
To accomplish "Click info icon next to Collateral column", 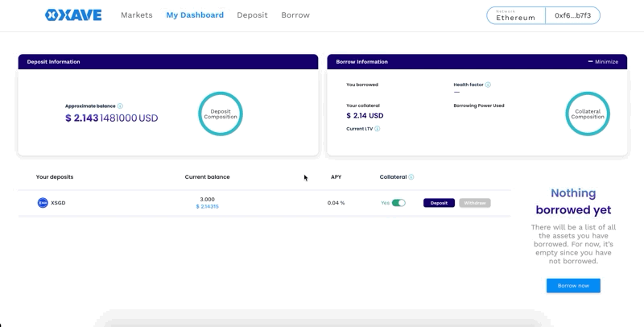I will click(x=411, y=177).
